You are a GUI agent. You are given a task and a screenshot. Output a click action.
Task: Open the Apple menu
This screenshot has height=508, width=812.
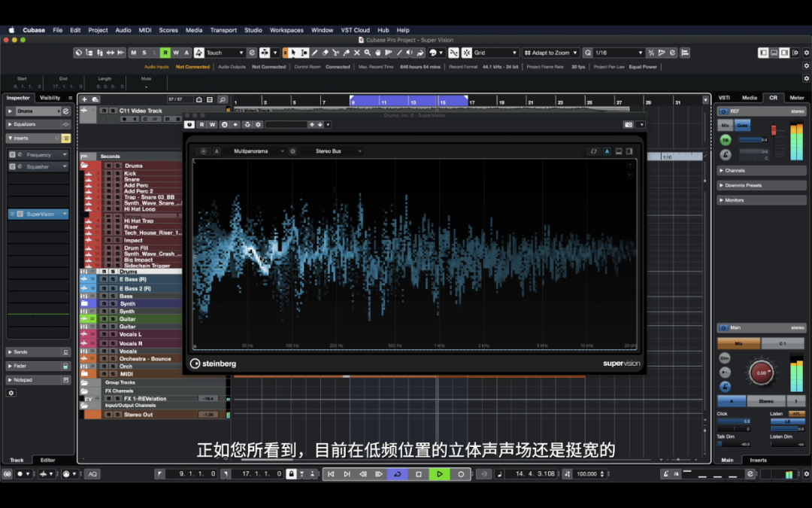pos(11,30)
